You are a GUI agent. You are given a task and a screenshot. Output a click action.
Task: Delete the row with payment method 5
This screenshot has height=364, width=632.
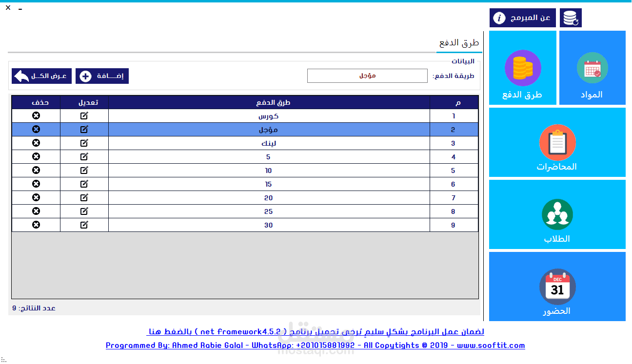pos(36,157)
